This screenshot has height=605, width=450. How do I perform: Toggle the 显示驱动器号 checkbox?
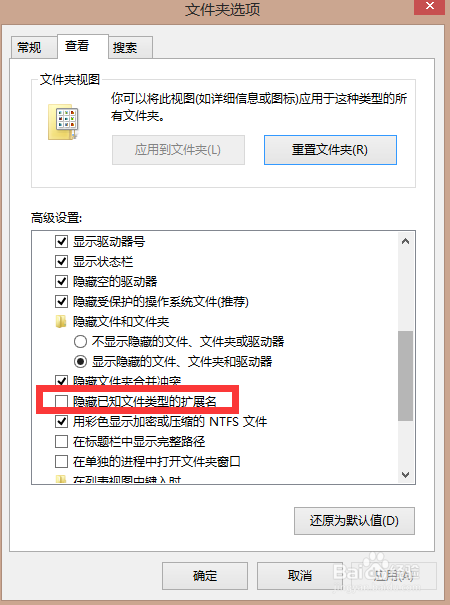click(62, 242)
